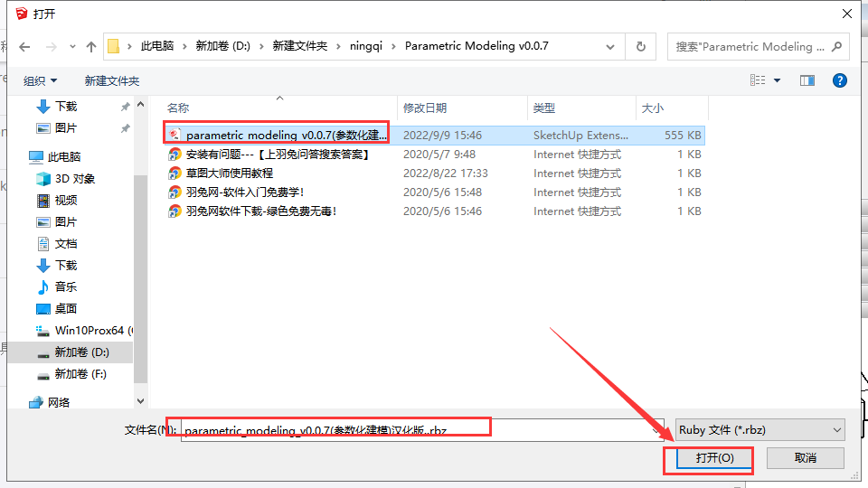Image resolution: width=868 pixels, height=488 pixels.
Task: Click the 取消 button
Action: (x=806, y=458)
